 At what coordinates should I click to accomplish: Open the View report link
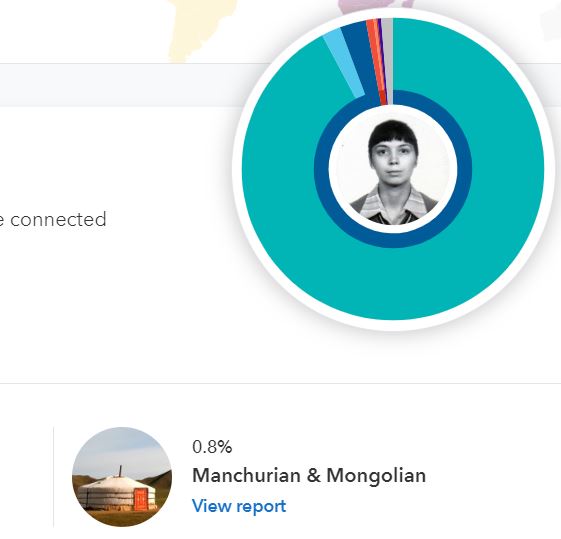click(239, 506)
